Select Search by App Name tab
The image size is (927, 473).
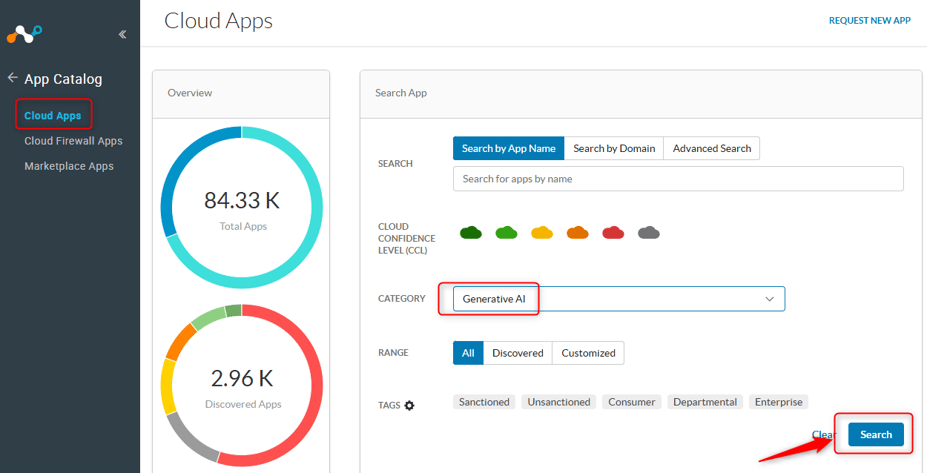point(508,148)
